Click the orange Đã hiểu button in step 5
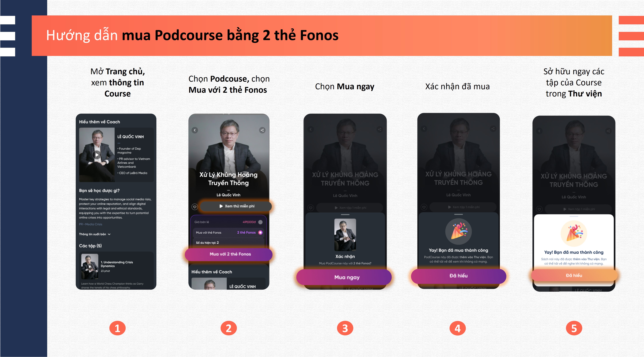 click(x=574, y=275)
